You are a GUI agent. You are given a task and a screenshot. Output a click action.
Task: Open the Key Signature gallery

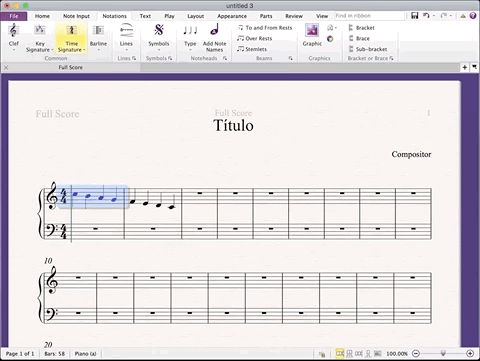(39, 37)
